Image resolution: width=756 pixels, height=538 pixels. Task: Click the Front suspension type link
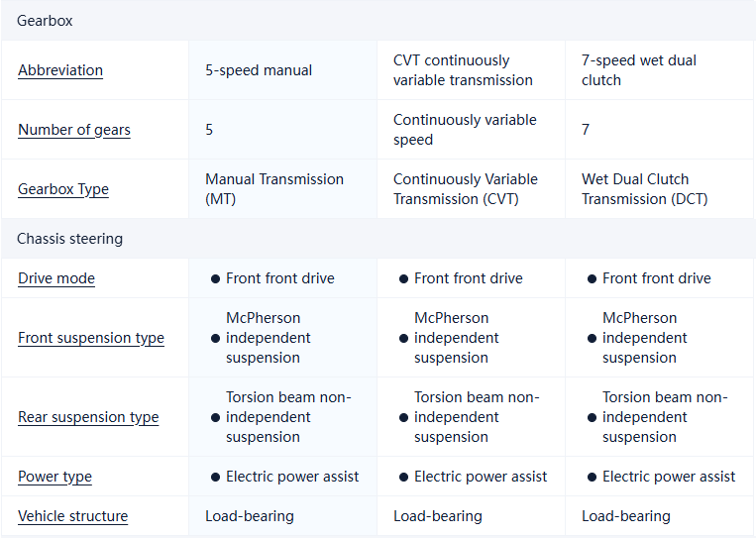click(91, 338)
